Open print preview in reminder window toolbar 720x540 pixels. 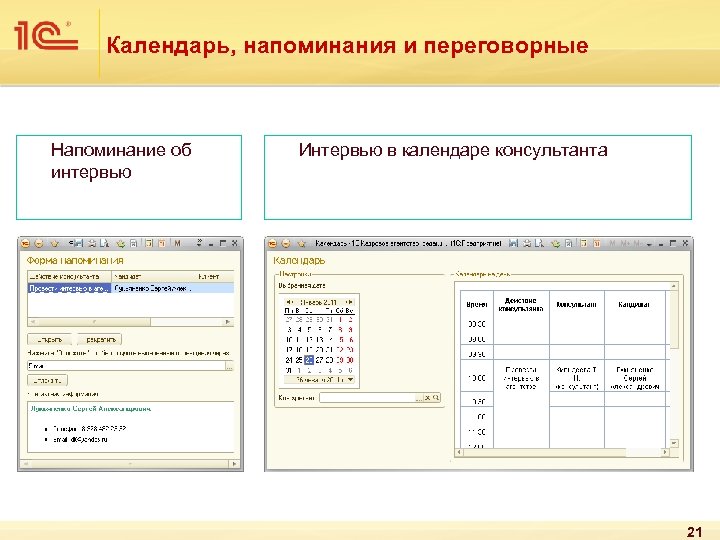tap(105, 243)
